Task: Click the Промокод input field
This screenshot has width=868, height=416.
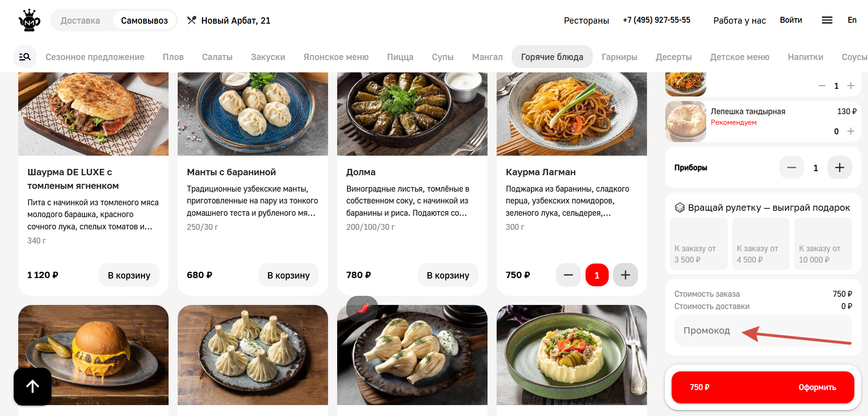Action: 763,330
